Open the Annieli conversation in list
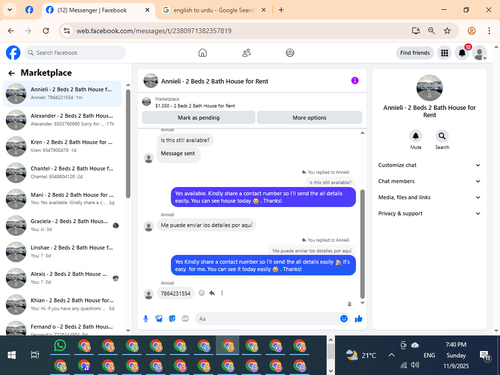This screenshot has width=500, height=375. coord(62,94)
